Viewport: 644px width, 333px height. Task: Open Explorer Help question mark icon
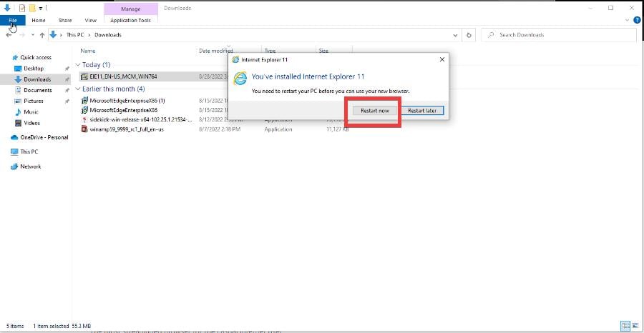[637, 20]
